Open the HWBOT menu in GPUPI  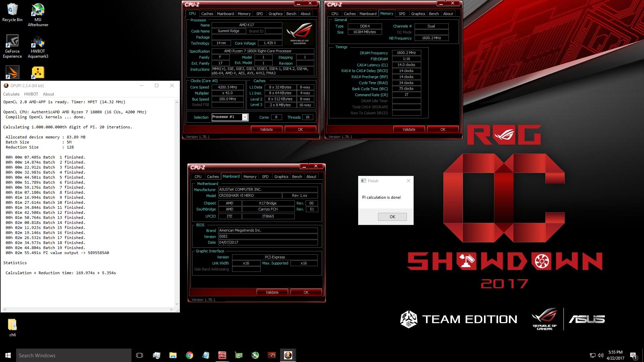[31, 94]
